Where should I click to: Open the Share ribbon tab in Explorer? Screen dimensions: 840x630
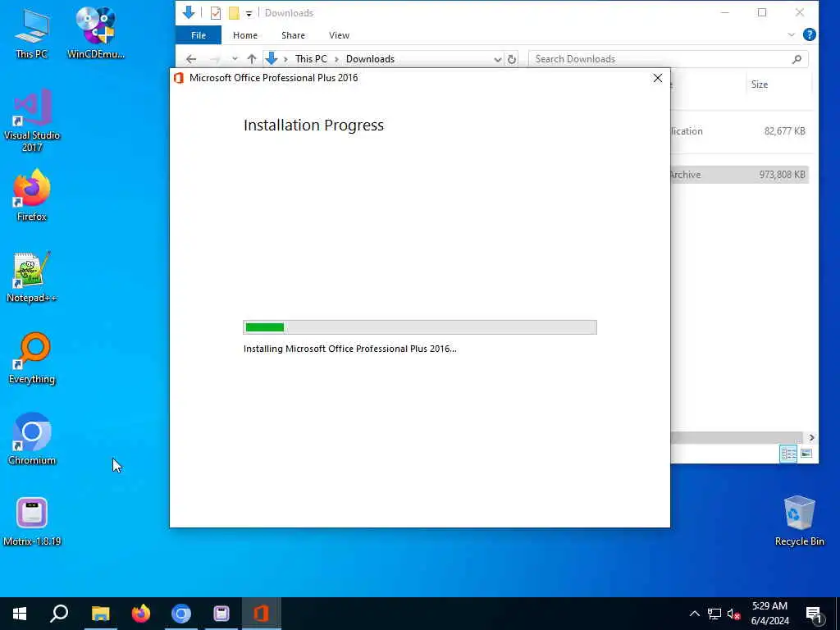[x=293, y=35]
